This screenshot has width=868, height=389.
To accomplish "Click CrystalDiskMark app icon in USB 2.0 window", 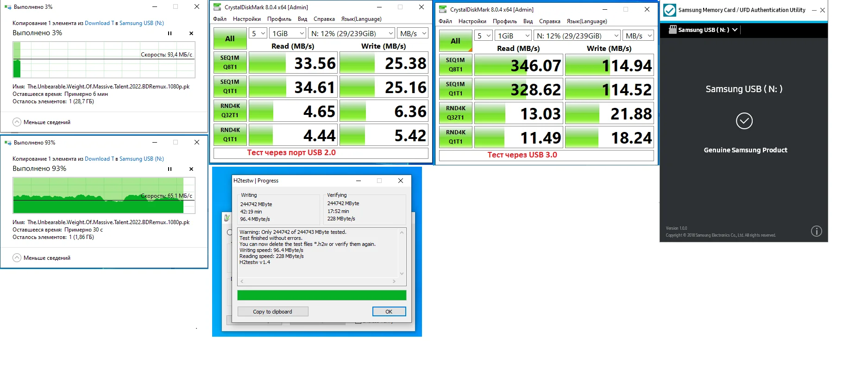I will (x=217, y=7).
